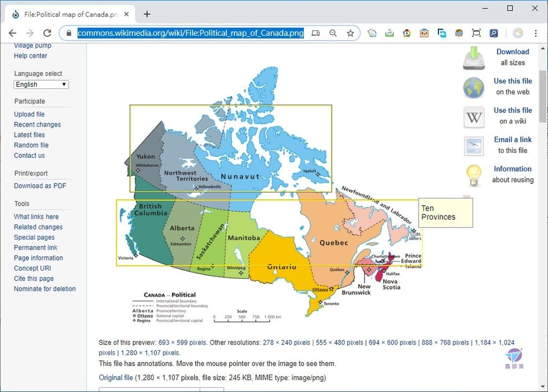Click Cite this page
The width and height of the screenshot is (548, 392).
pyautogui.click(x=34, y=279)
